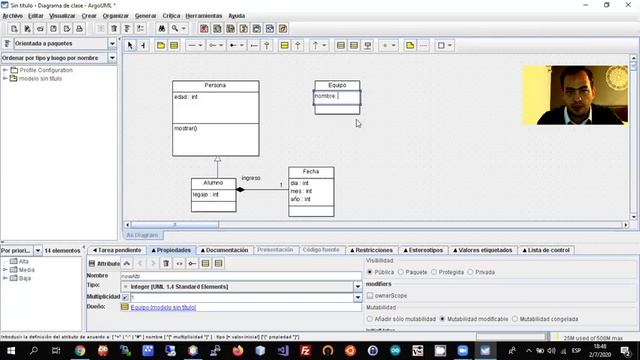Select the yellow Comment note tool
The width and height of the screenshot is (640, 360).
pyautogui.click(x=410, y=45)
